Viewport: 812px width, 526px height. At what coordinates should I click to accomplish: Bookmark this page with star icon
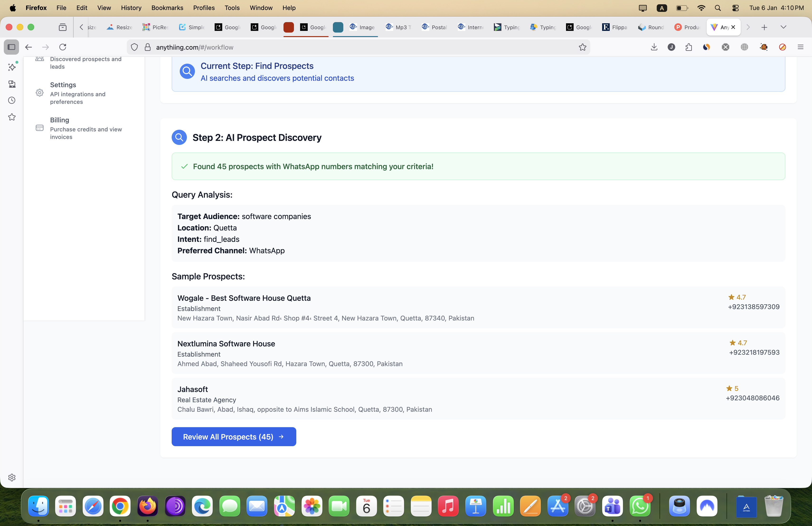pyautogui.click(x=582, y=47)
